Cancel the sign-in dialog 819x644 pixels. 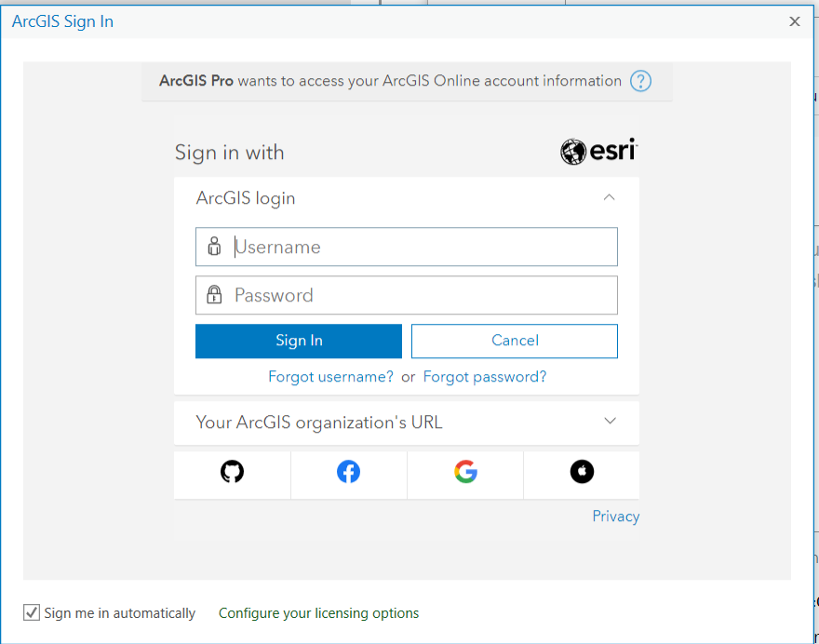coord(514,341)
